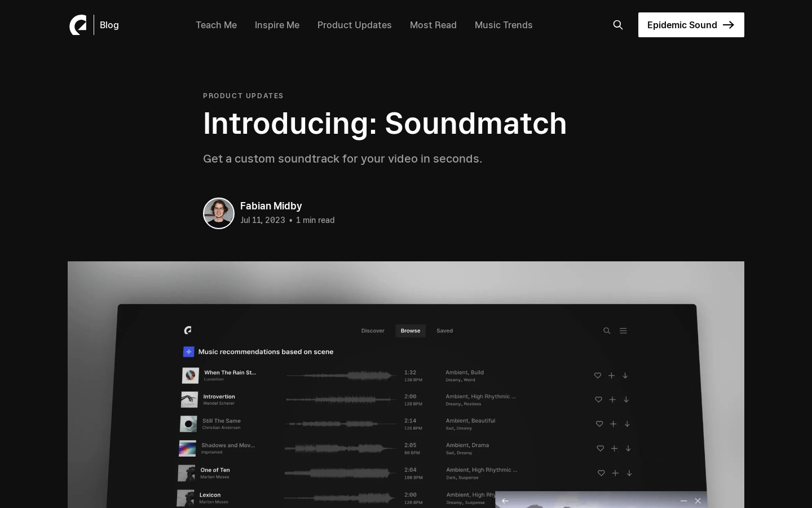Open the Product Updates section

(354, 25)
